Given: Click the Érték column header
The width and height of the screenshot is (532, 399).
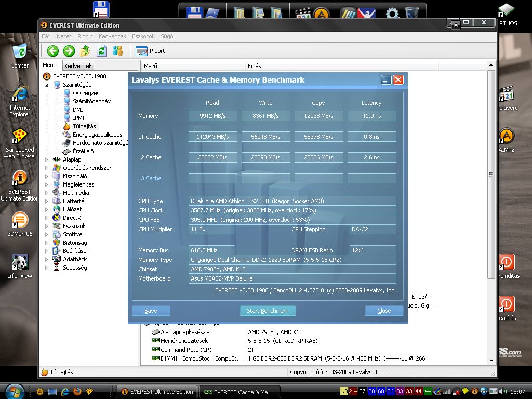Looking at the screenshot, I should pos(342,66).
